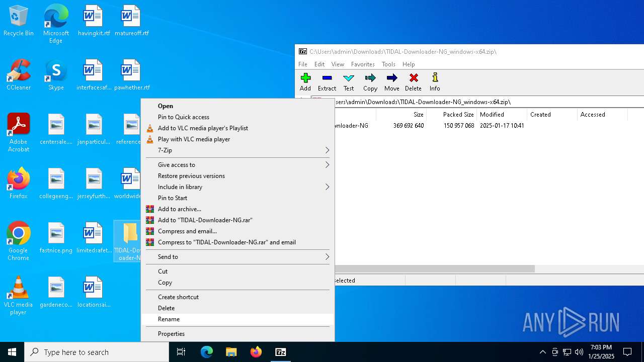Choose Rename in the context menu
The height and width of the screenshot is (362, 644).
237,319
